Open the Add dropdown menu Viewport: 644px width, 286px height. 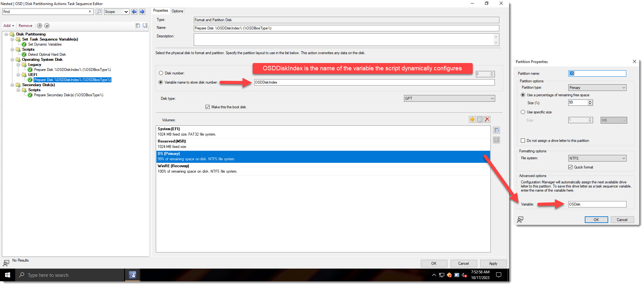coord(9,26)
